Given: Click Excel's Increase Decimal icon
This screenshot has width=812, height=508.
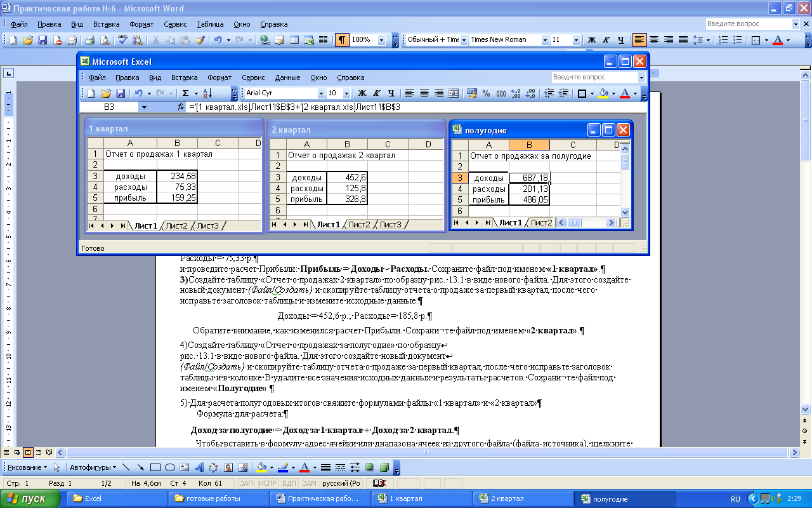Looking at the screenshot, I should point(516,93).
